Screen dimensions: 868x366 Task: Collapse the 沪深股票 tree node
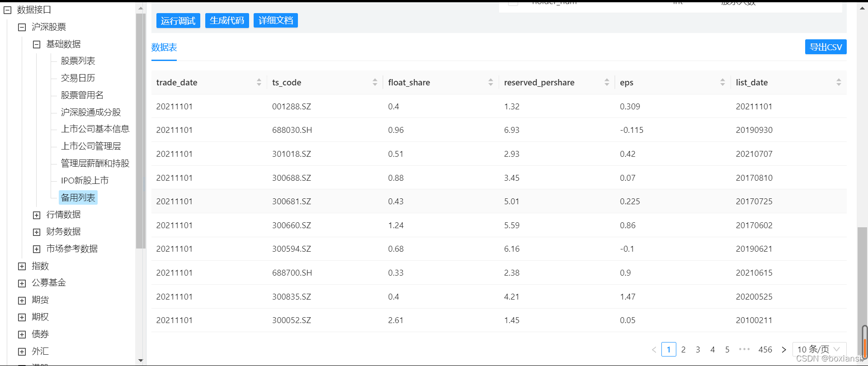coord(22,27)
